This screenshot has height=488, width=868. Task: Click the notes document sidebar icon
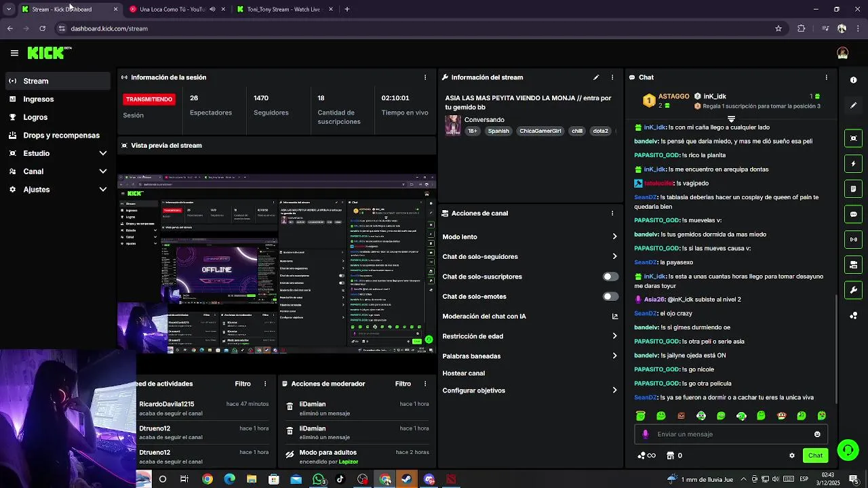click(853, 188)
